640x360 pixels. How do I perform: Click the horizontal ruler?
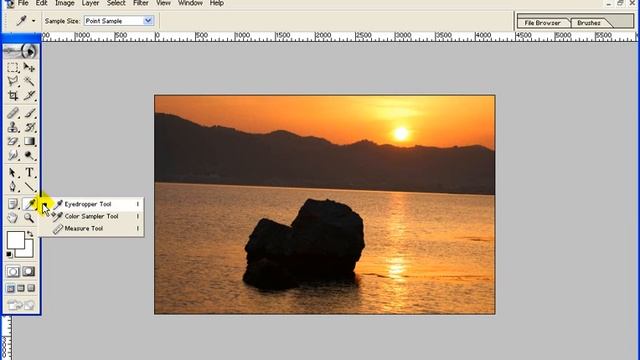click(339, 36)
